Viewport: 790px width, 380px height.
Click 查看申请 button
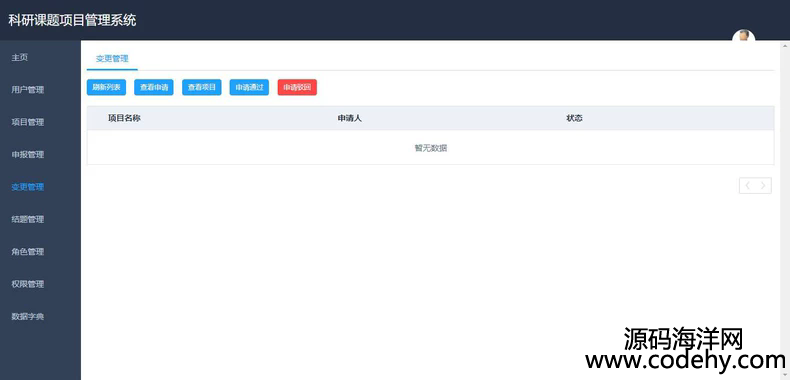tap(154, 87)
